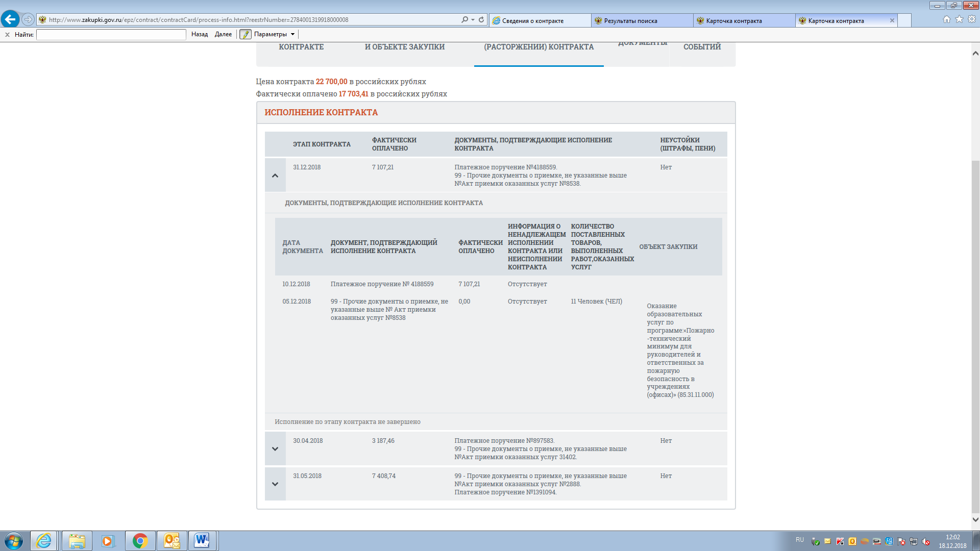Switch to Сведения о контракте browser tab
The width and height of the screenshot is (980, 551).
tap(539, 21)
